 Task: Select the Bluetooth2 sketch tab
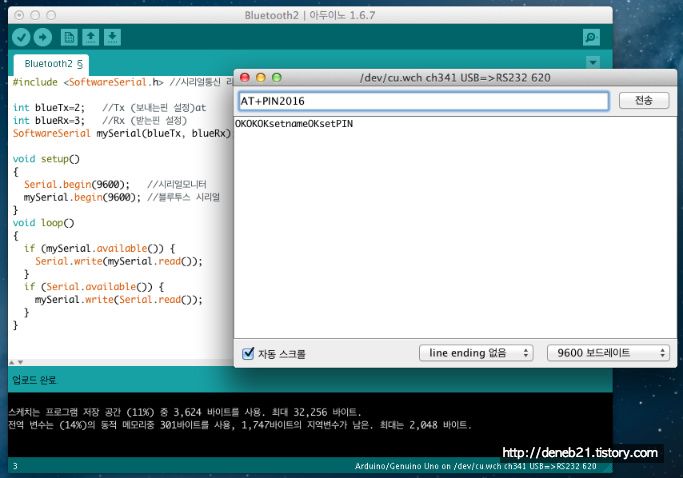pos(52,64)
